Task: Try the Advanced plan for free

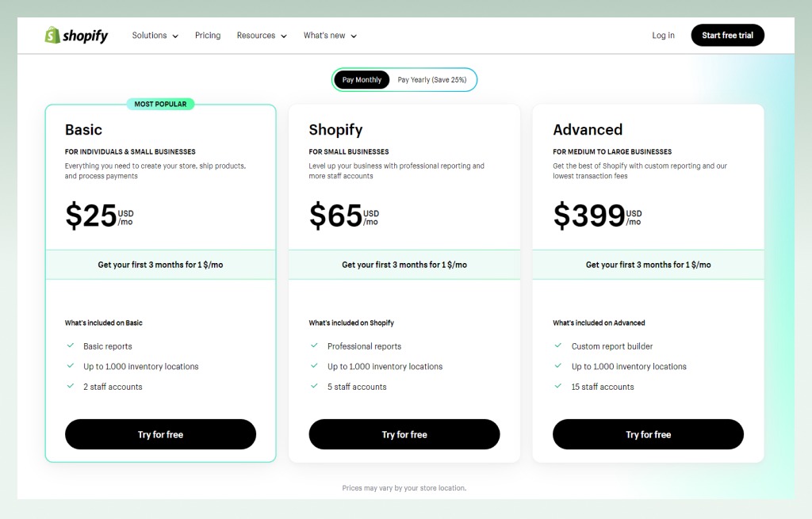Action: point(649,434)
